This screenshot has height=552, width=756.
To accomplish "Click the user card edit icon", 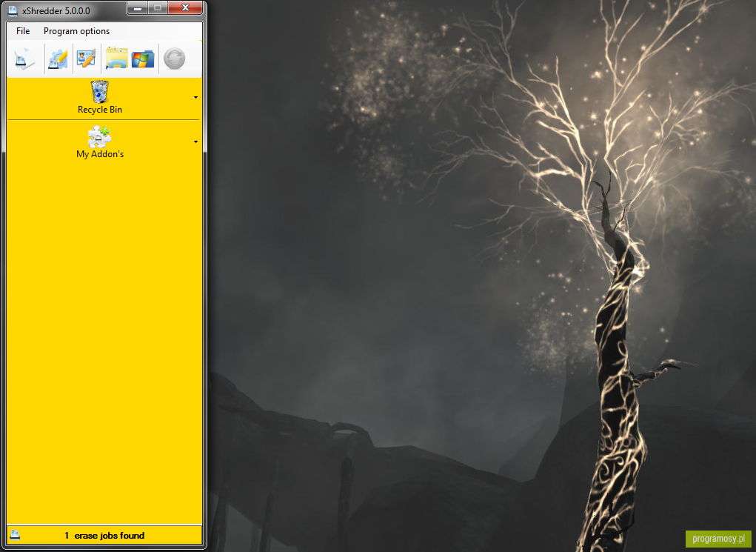I will [87, 59].
